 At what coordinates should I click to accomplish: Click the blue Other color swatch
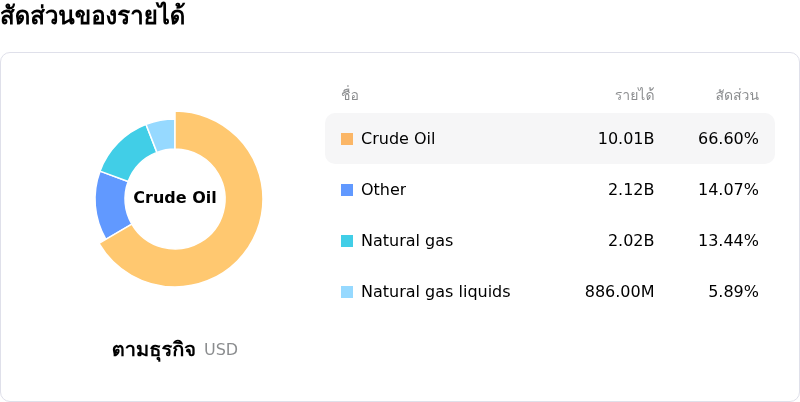(347, 190)
